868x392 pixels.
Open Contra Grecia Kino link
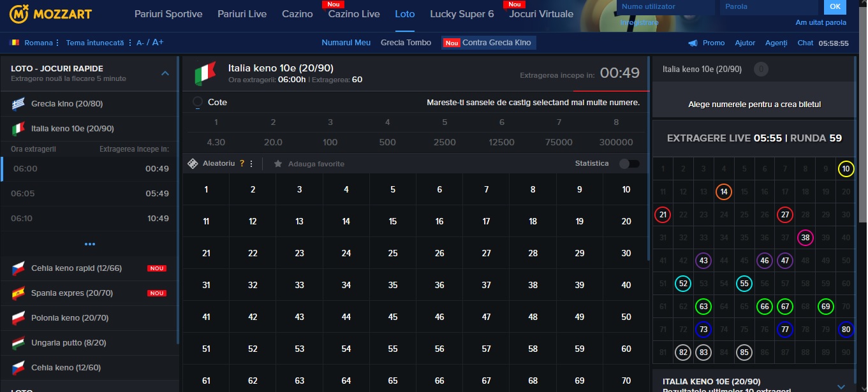[x=489, y=43]
